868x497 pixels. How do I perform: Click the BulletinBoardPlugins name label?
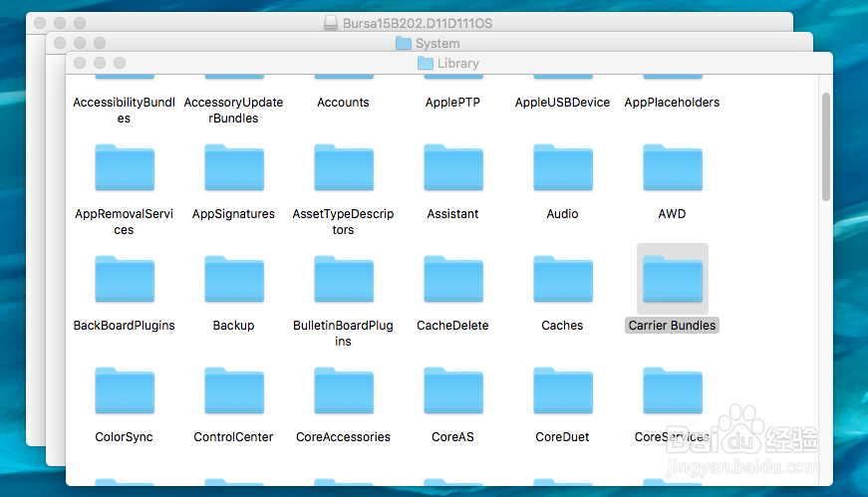tap(343, 334)
